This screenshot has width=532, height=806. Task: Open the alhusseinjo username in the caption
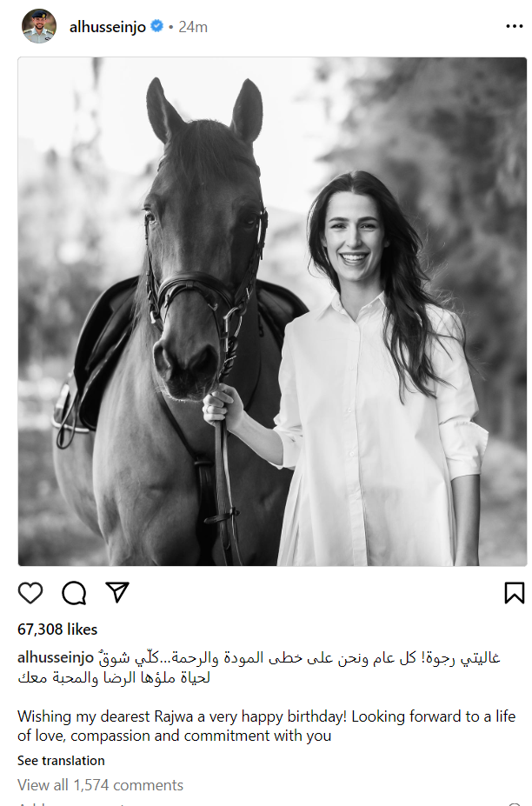[x=56, y=657]
